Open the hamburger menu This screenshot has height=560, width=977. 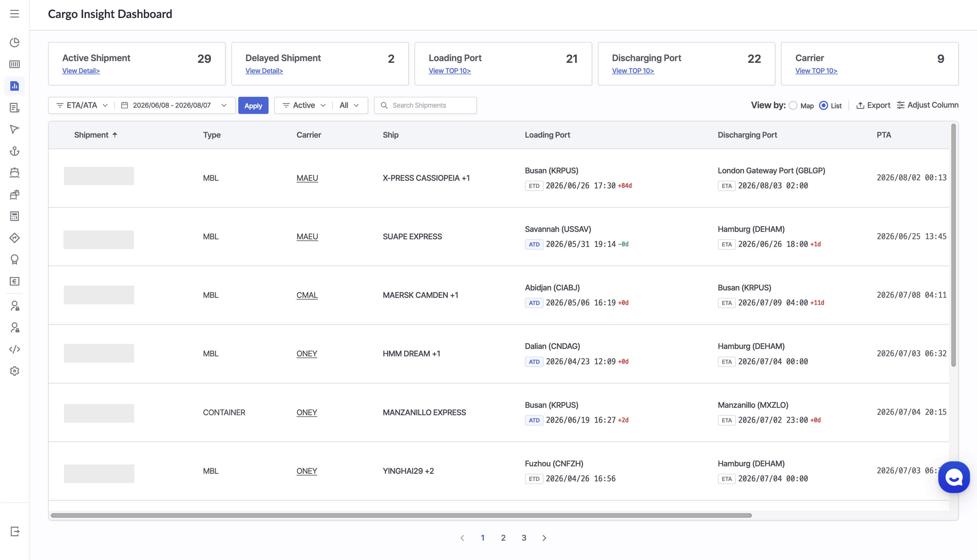(15, 14)
